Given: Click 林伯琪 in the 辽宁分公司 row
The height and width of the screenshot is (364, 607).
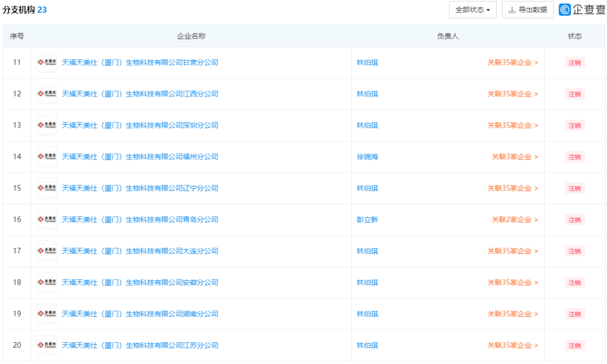Looking at the screenshot, I should (x=367, y=188).
